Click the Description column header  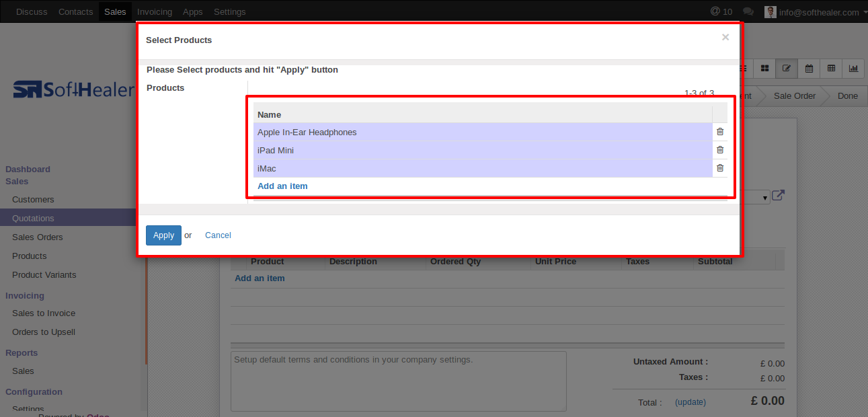[353, 261]
